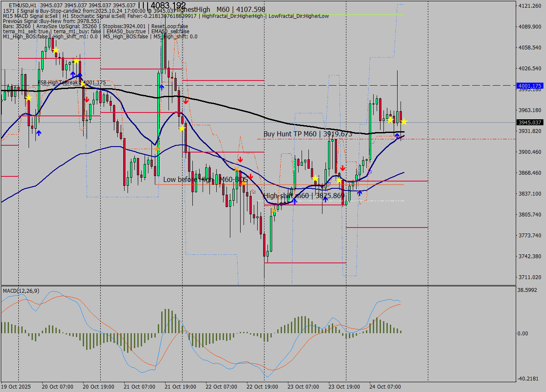Click the red arrow above High-shift m60 label

point(250,176)
